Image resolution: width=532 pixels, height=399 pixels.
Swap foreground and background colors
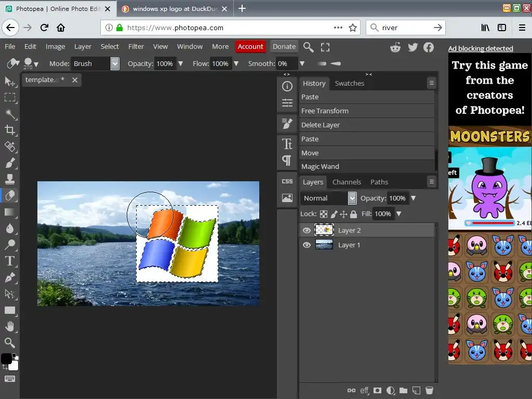(5, 367)
